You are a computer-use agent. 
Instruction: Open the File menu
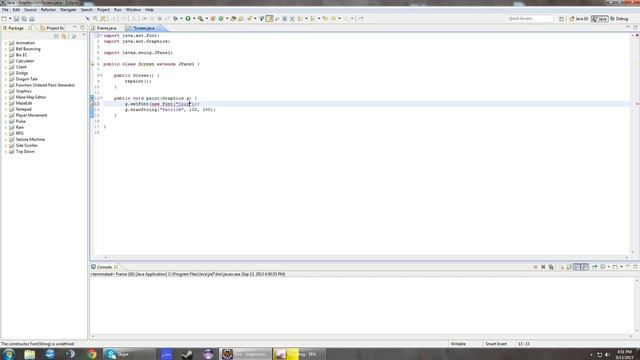point(5,9)
